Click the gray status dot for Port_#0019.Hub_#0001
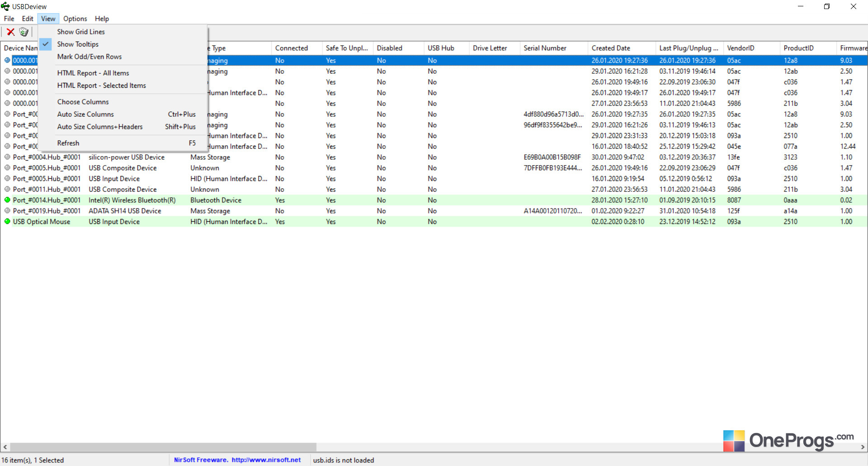 (x=7, y=210)
